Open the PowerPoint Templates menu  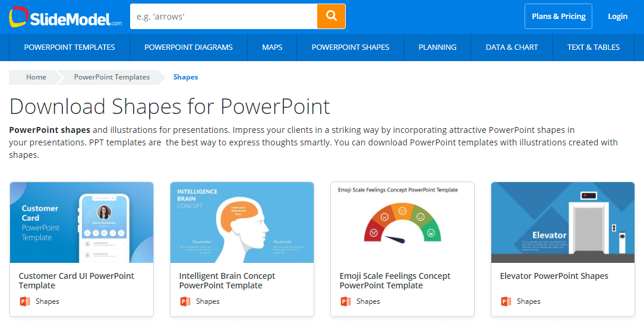coord(70,47)
